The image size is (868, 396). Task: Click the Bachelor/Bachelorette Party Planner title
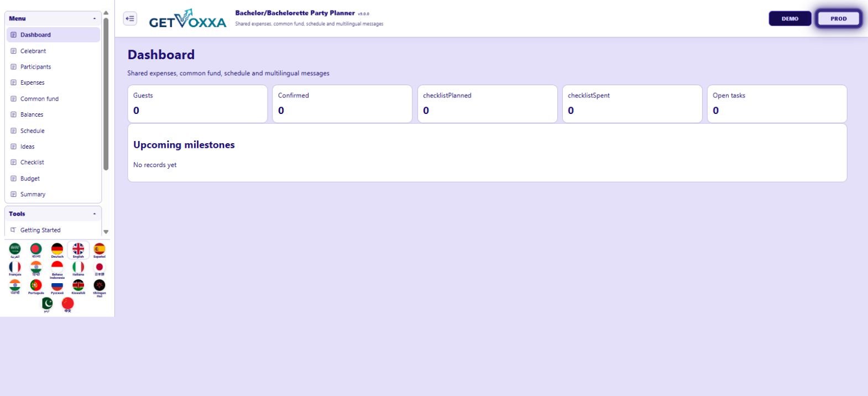pos(295,13)
